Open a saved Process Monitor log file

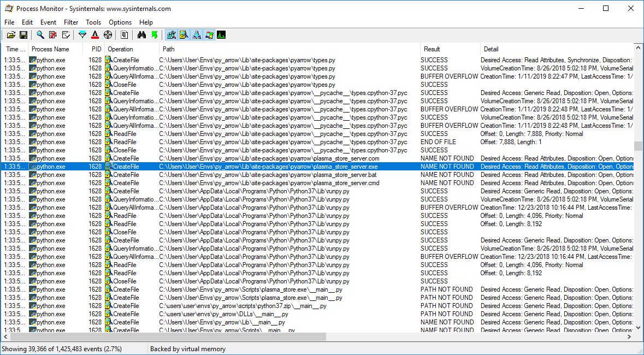(11, 34)
